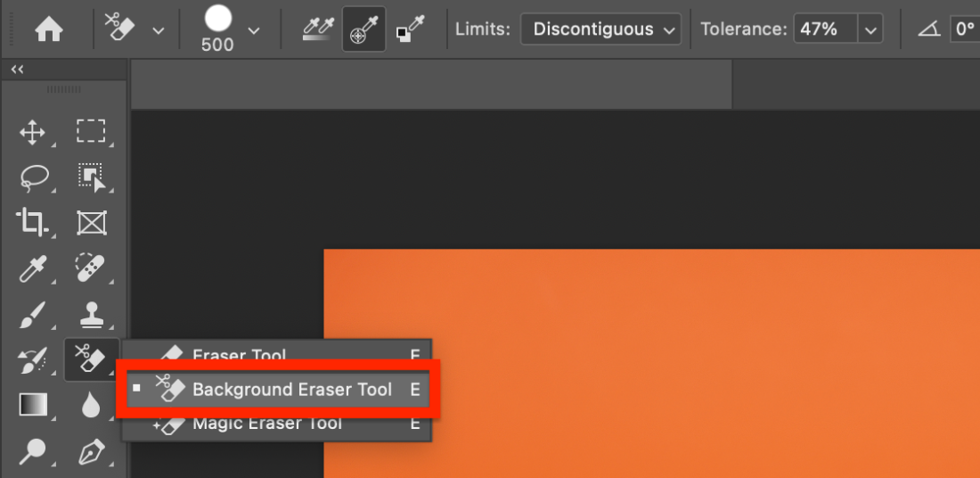Click the Eyedropper tool
This screenshot has height=478, width=980.
[32, 268]
